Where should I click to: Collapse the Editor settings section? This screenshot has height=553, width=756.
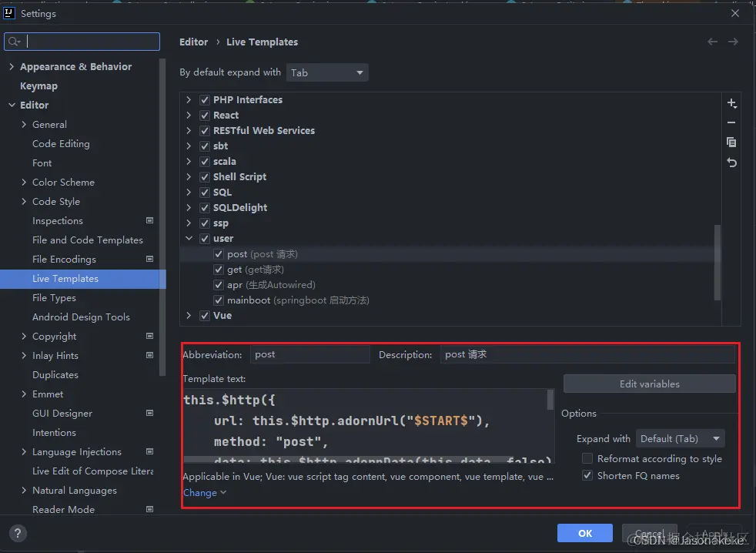pos(12,105)
